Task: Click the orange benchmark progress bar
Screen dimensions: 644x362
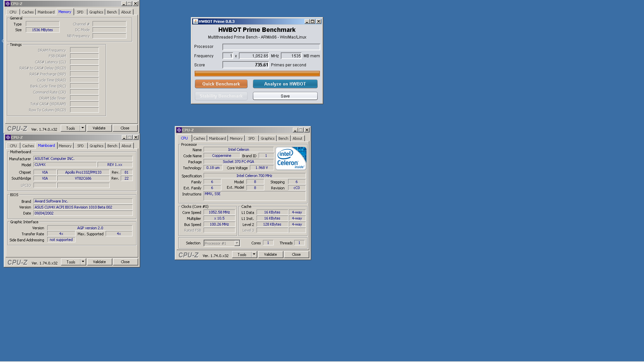Action: pos(257,73)
